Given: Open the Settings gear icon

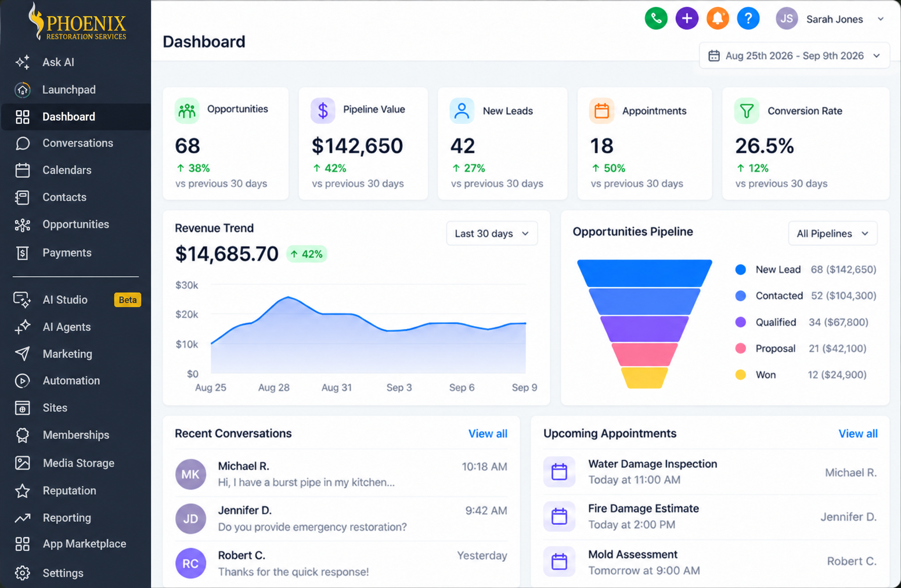Looking at the screenshot, I should point(23,573).
